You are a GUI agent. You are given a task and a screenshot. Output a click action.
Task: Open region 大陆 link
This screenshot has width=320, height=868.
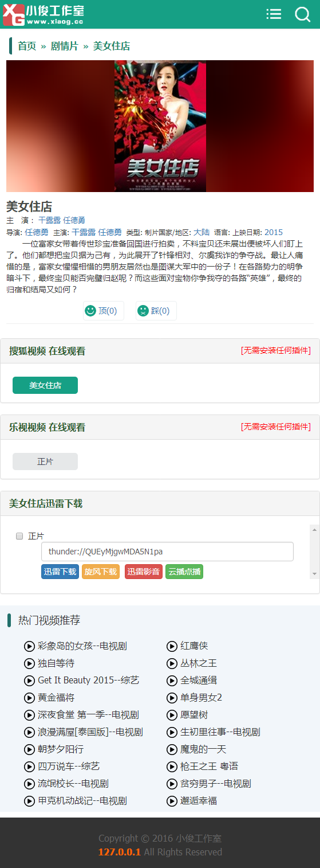coord(202,232)
